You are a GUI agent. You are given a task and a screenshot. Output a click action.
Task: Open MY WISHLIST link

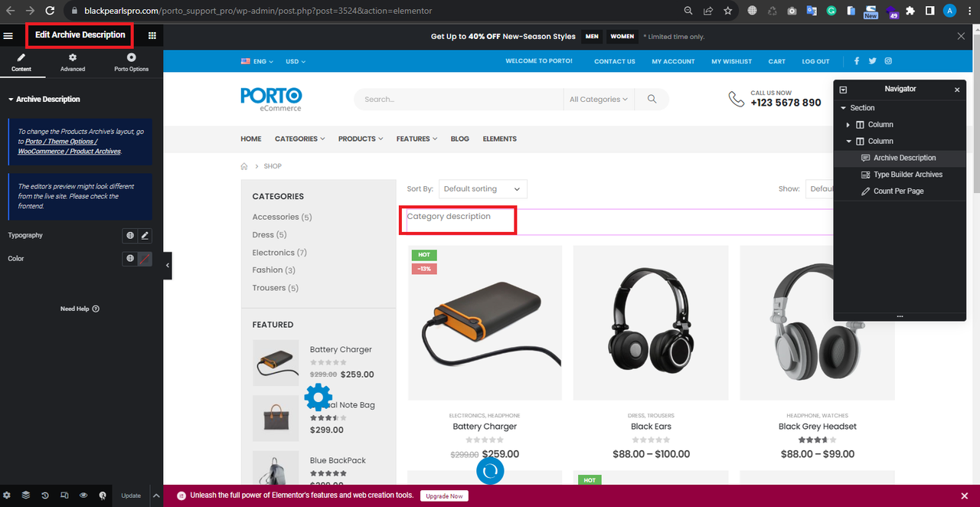732,61
